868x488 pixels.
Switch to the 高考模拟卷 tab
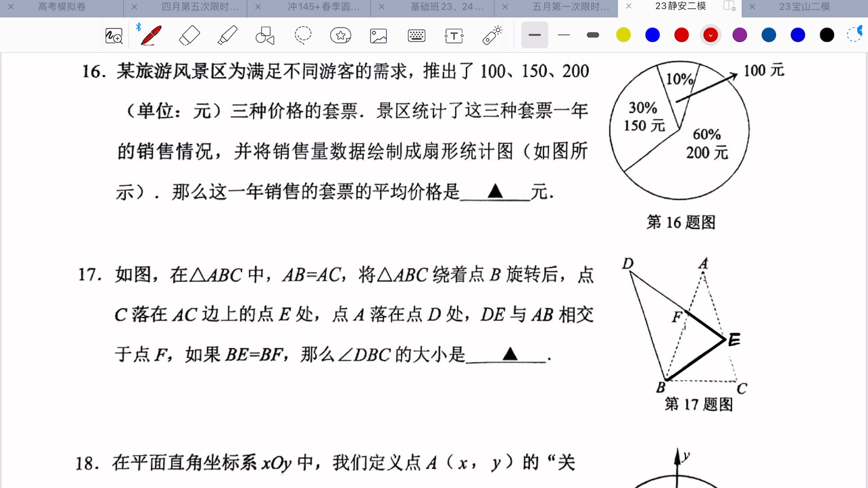62,7
